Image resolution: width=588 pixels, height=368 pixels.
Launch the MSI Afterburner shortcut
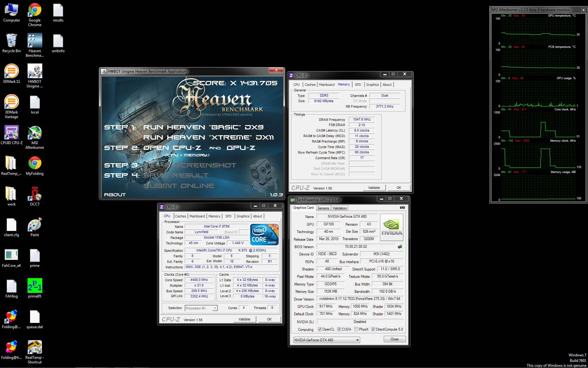(x=35, y=138)
